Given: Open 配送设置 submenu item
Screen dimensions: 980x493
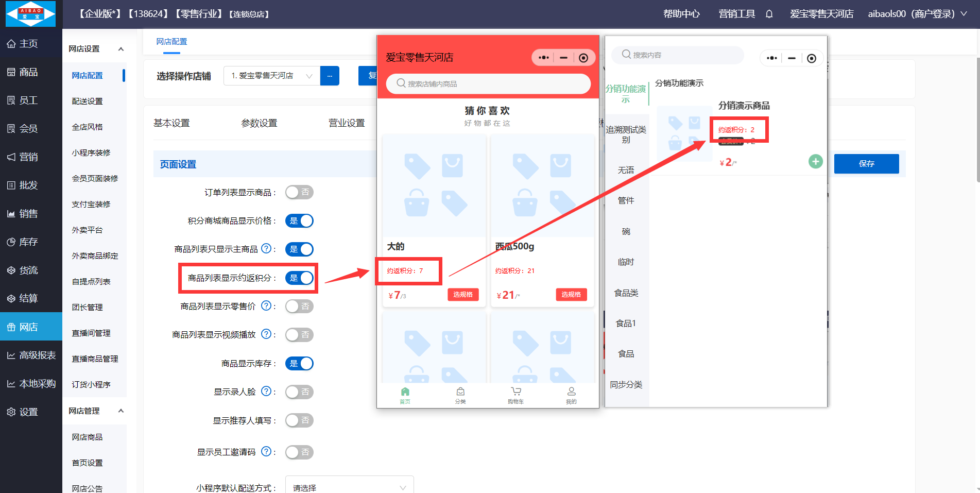Looking at the screenshot, I should 87,101.
